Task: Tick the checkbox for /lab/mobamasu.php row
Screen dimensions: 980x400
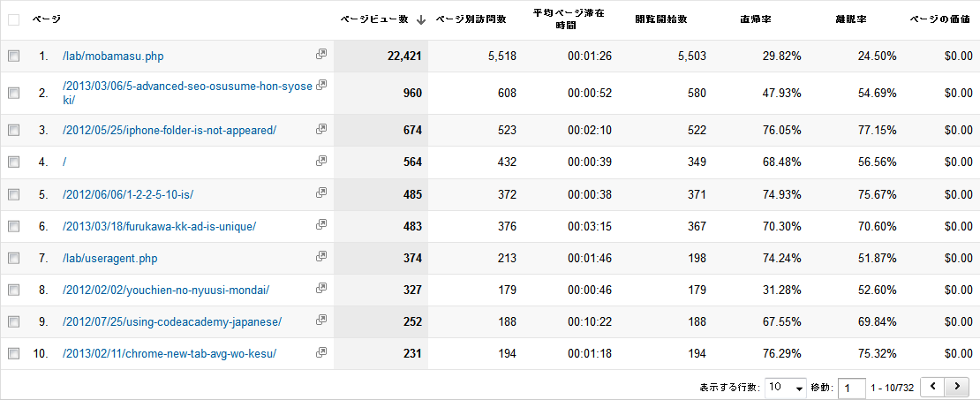Action: point(13,56)
